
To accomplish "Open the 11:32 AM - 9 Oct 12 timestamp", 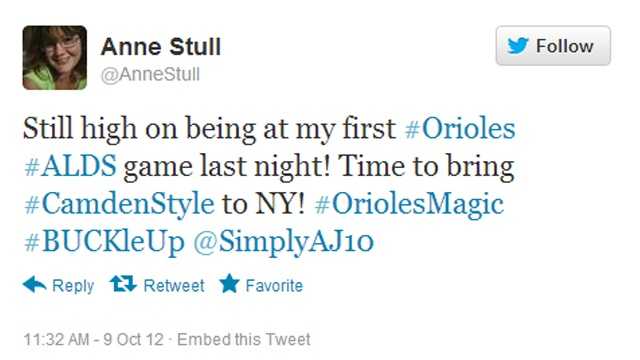I will [x=93, y=339].
